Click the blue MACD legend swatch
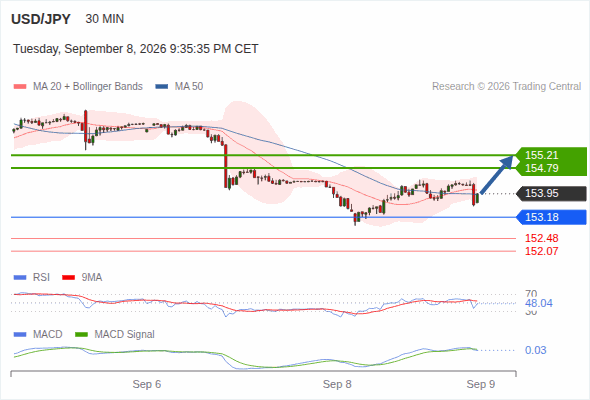Viewport: 590px width, 400px height. pyautogui.click(x=20, y=335)
